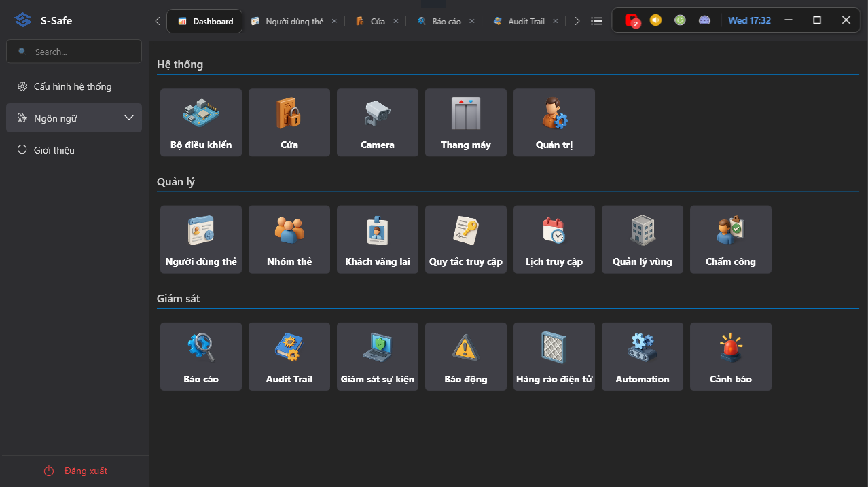Open the Hàng rào điện tử tile
Image resolution: width=868 pixels, height=487 pixels.
(x=554, y=357)
